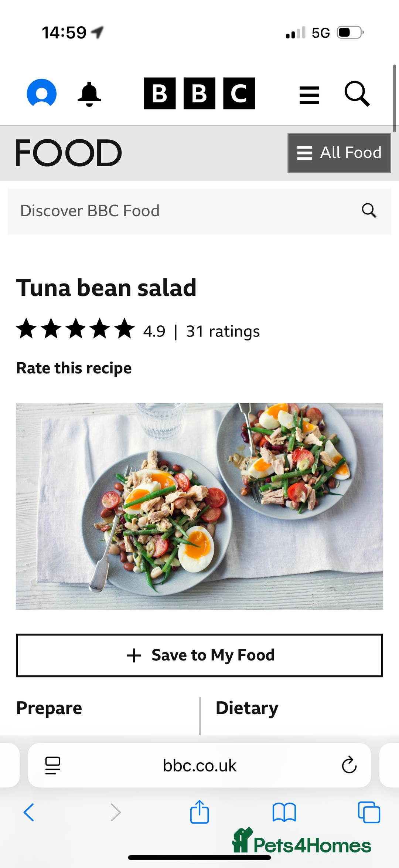Go back with Safari back arrow
Image resolution: width=399 pixels, height=868 pixels.
pos(29,812)
